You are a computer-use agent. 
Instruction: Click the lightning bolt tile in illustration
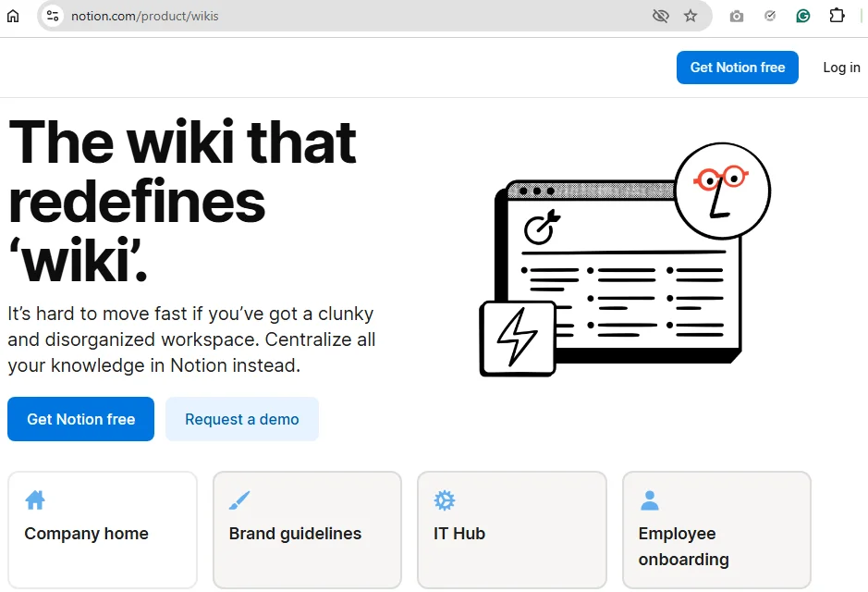(518, 339)
